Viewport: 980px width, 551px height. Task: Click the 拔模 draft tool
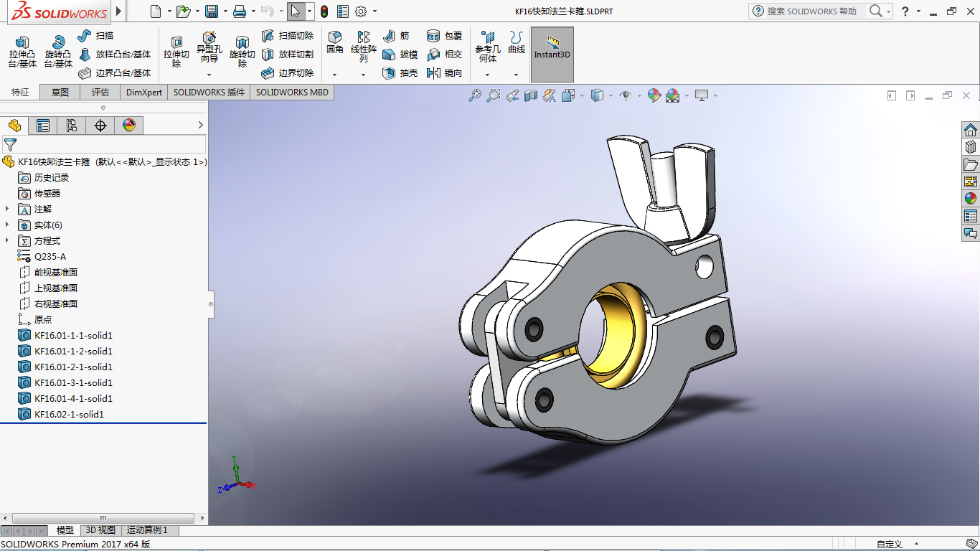point(400,54)
